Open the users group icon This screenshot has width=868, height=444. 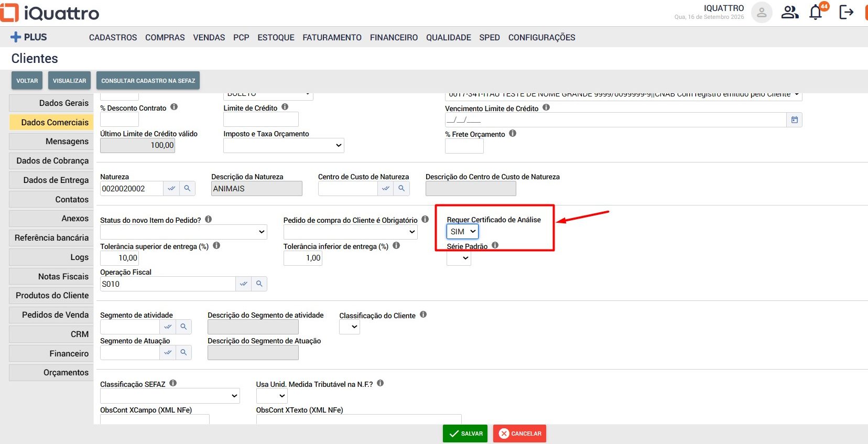(789, 12)
